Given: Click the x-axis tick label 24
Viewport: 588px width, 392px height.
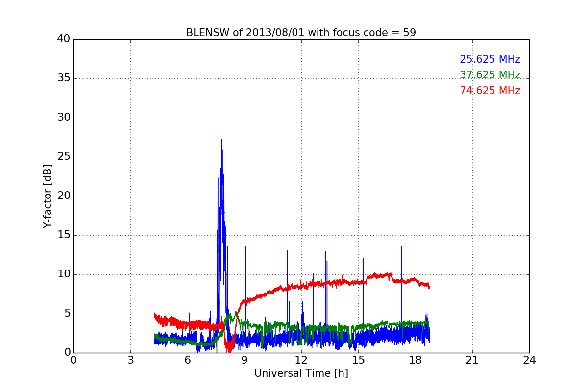Looking at the screenshot, I should click(529, 360).
